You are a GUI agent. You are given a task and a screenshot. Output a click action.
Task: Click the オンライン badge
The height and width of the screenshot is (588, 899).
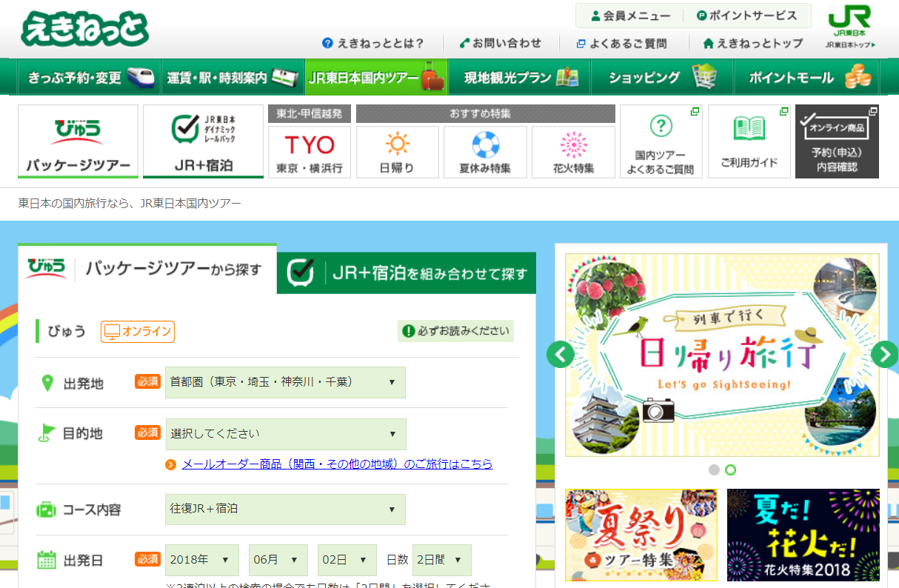[138, 332]
